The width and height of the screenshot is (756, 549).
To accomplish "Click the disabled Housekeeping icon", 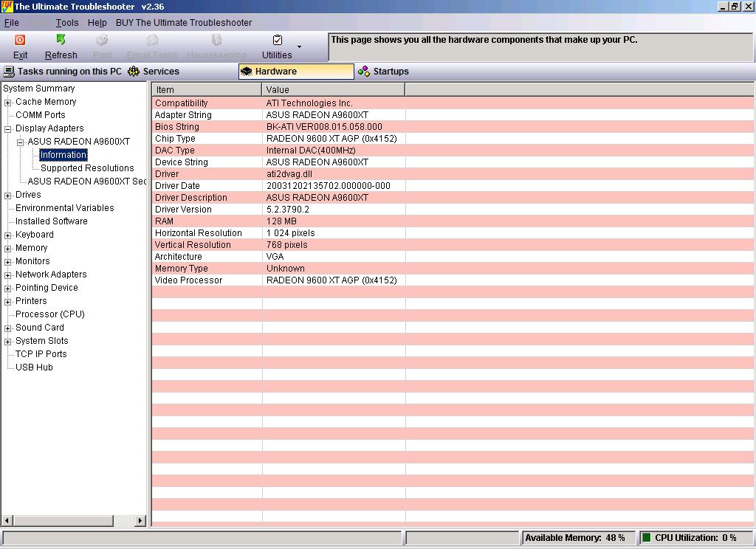I will pos(216,40).
